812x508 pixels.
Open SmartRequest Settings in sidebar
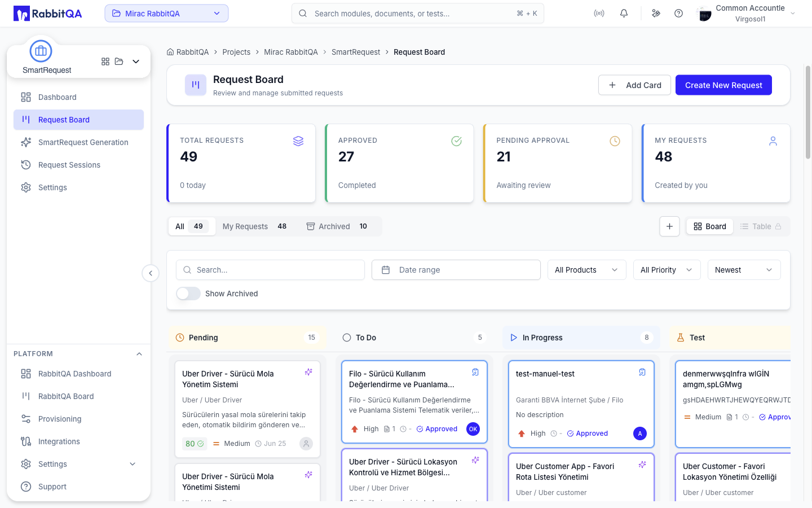coord(79,187)
